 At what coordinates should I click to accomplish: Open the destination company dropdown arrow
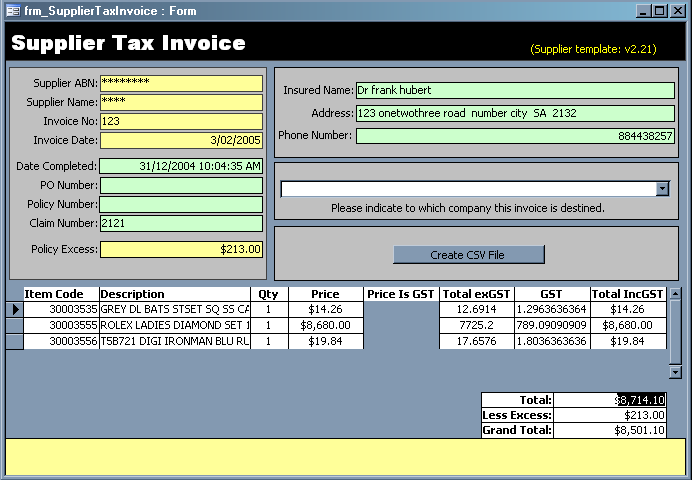[x=662, y=188]
